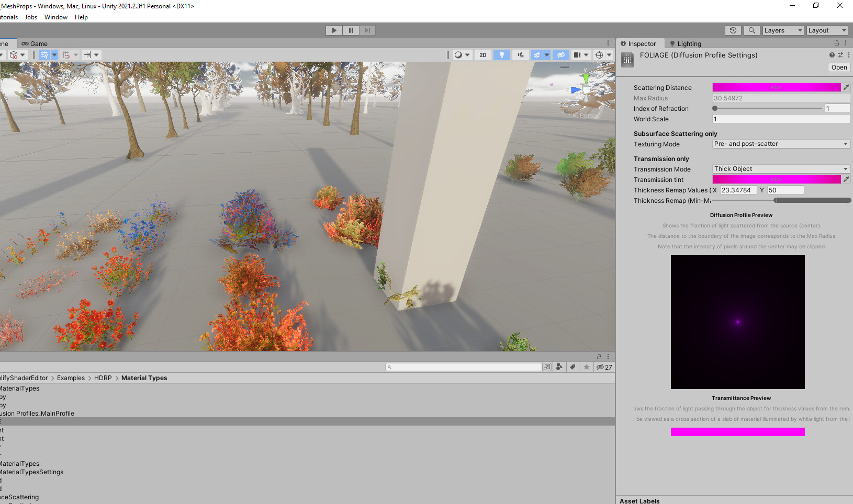Click the favorites star icon in project browser
This screenshot has height=504, width=853.
[x=587, y=366]
